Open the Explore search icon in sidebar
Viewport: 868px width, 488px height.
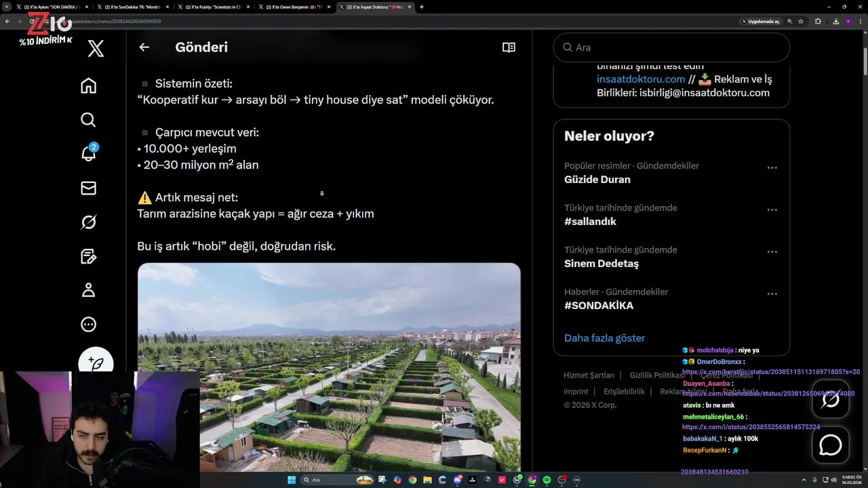[x=88, y=120]
